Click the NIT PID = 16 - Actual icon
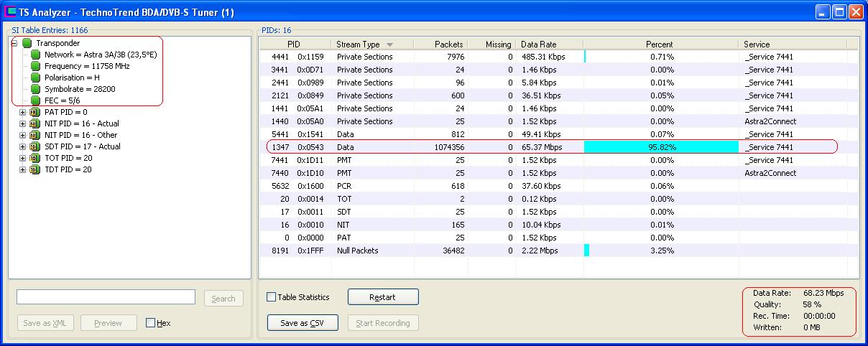The height and width of the screenshot is (346, 868). click(x=34, y=123)
